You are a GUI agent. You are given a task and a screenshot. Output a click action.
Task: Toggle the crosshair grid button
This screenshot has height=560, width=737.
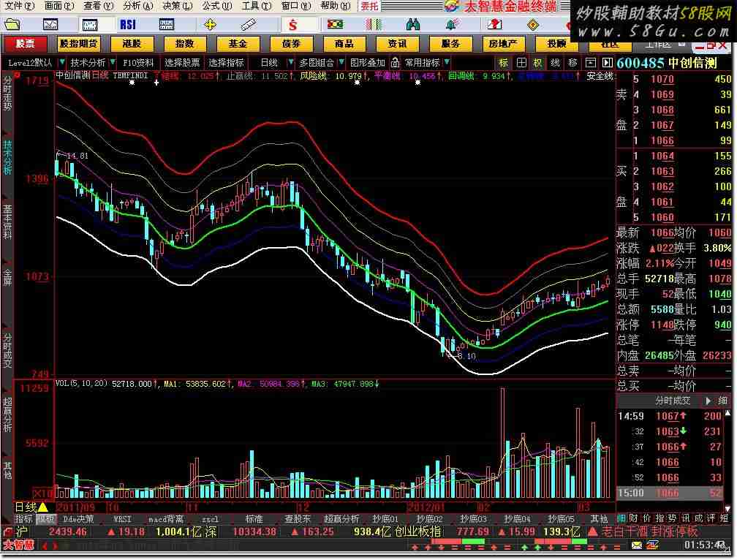[x=521, y=62]
